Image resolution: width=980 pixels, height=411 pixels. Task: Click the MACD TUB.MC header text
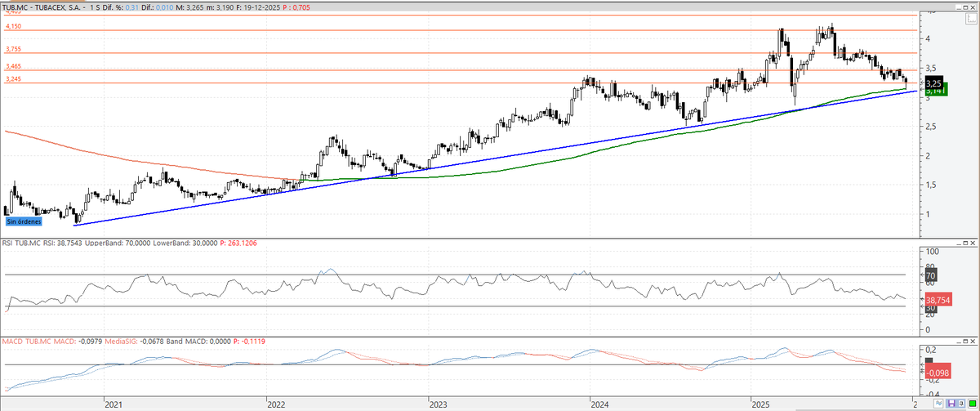26,342
